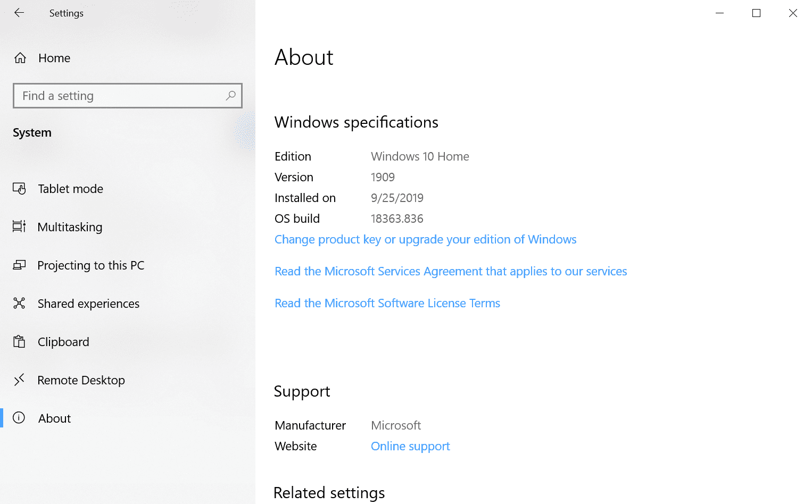The image size is (812, 504).
Task: Select the About info icon
Action: tap(19, 418)
